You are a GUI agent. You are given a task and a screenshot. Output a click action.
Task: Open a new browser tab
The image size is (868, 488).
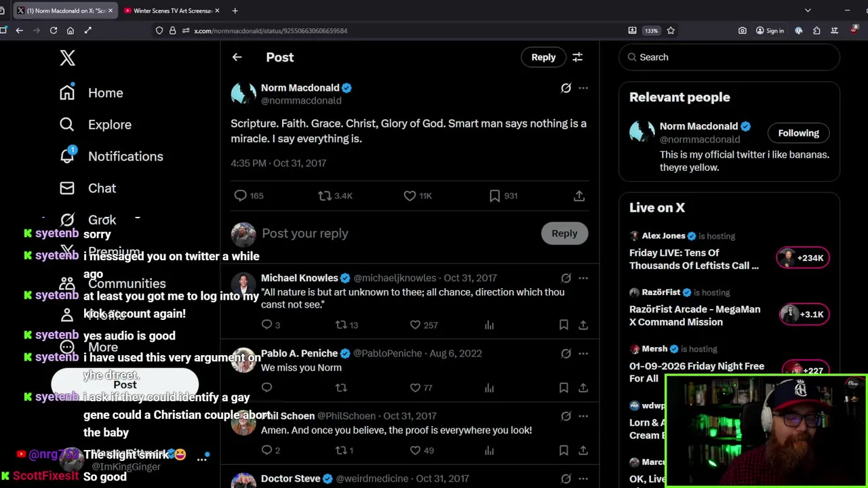coord(235,11)
